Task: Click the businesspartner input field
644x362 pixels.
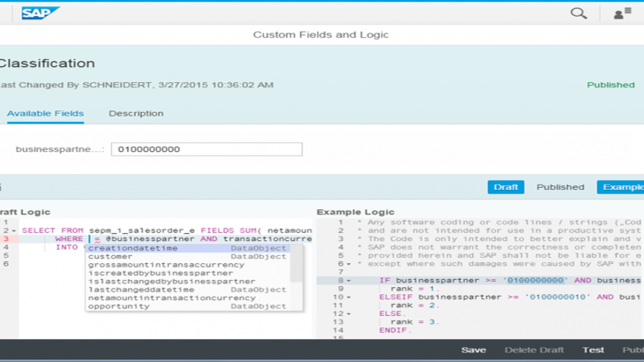Action: pos(206,149)
